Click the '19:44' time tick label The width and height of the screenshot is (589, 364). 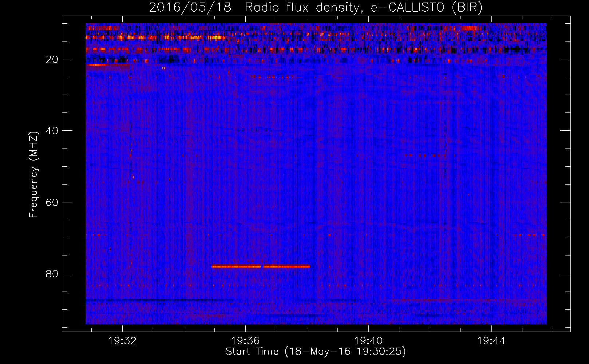click(x=491, y=341)
